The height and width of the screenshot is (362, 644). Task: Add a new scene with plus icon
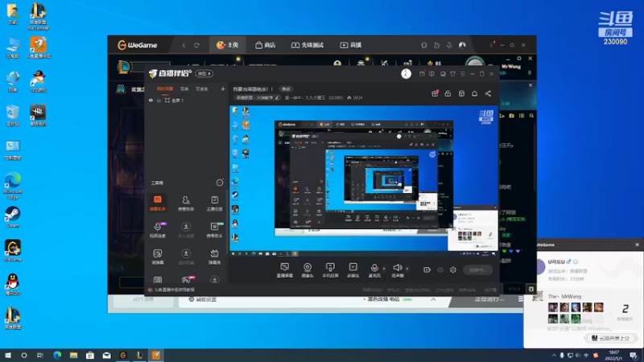[223, 88]
